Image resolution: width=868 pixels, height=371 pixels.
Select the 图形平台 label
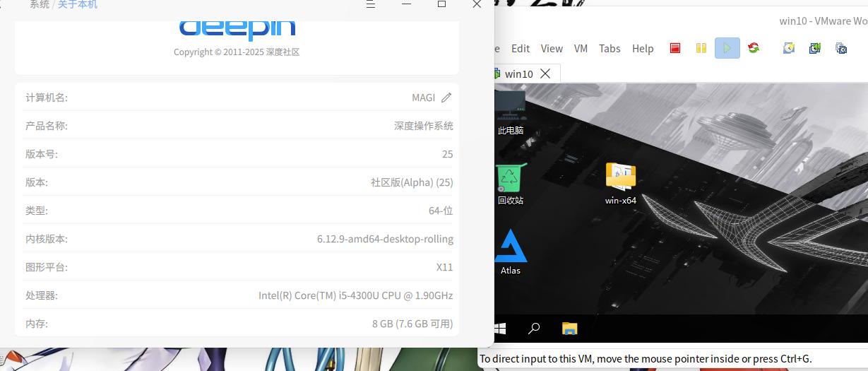click(47, 267)
